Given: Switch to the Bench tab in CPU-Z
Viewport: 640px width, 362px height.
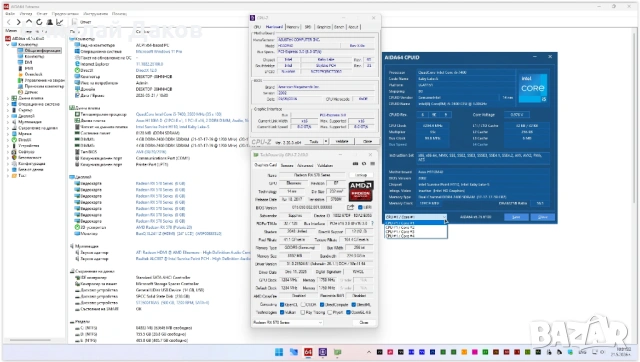Looking at the screenshot, I should 339,27.
